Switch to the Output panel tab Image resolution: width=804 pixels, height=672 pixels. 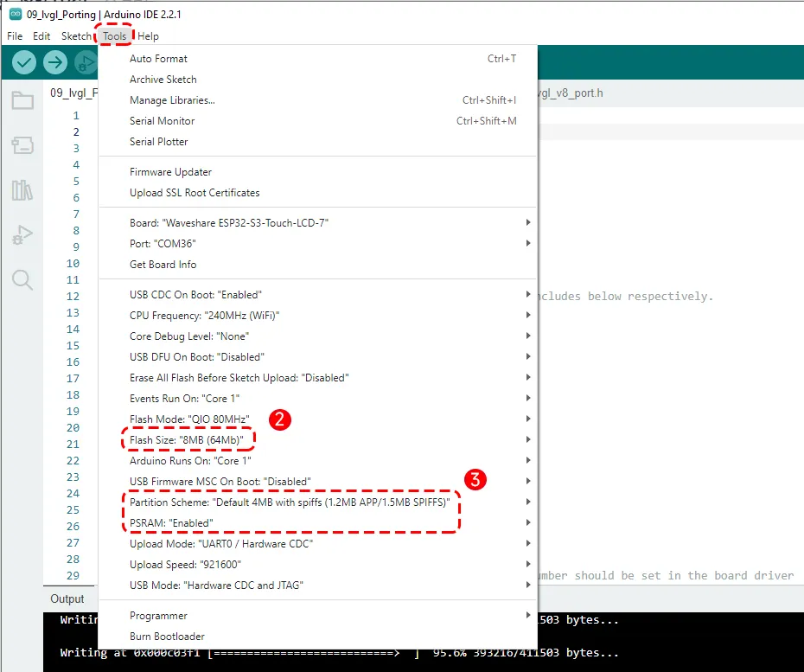click(67, 599)
